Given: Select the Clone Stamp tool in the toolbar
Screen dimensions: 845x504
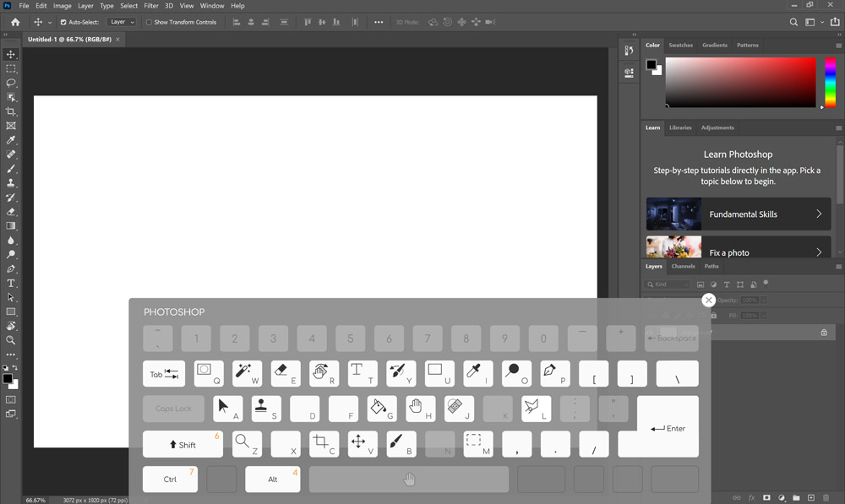Looking at the screenshot, I should (11, 183).
